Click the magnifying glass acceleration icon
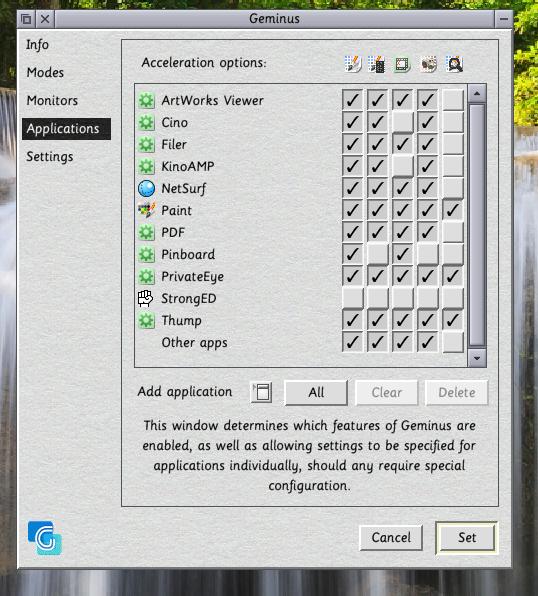 (x=454, y=64)
